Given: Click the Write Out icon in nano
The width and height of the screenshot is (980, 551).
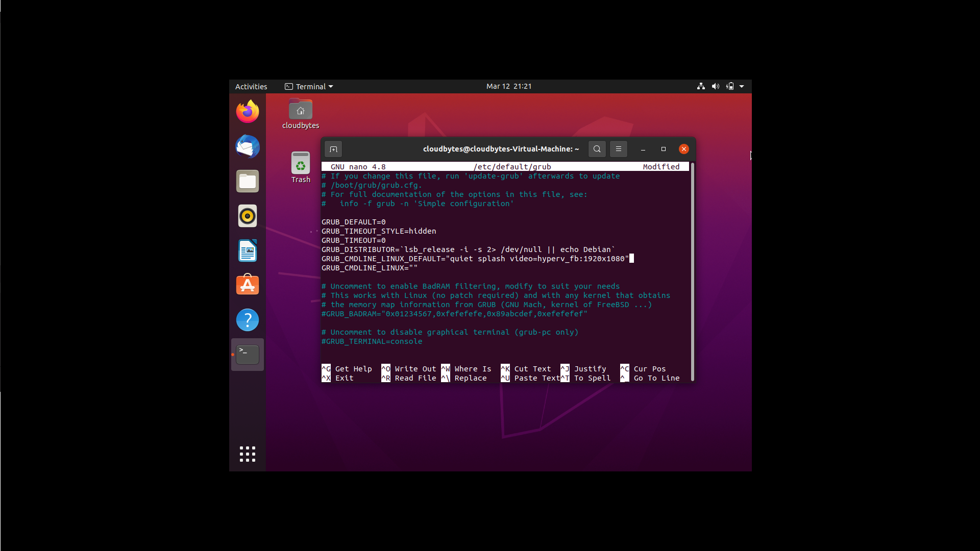Looking at the screenshot, I should (x=386, y=369).
